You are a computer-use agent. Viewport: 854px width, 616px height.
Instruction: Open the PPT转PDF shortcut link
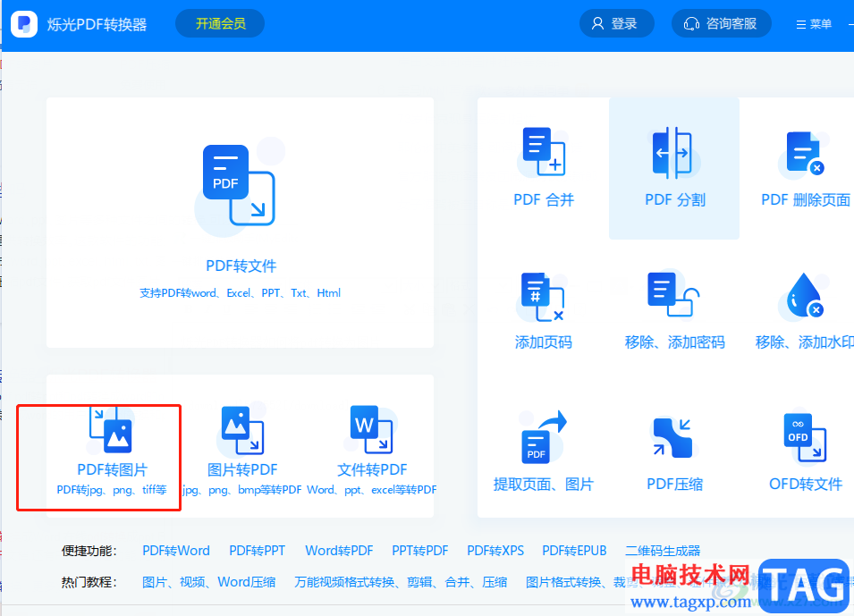point(420,551)
